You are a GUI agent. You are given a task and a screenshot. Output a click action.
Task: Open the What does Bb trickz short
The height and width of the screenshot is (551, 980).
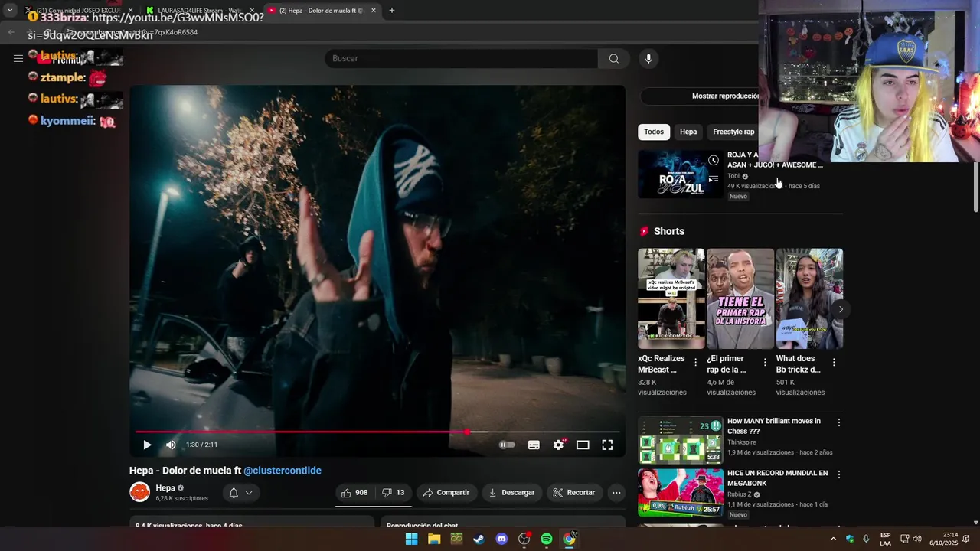point(809,298)
